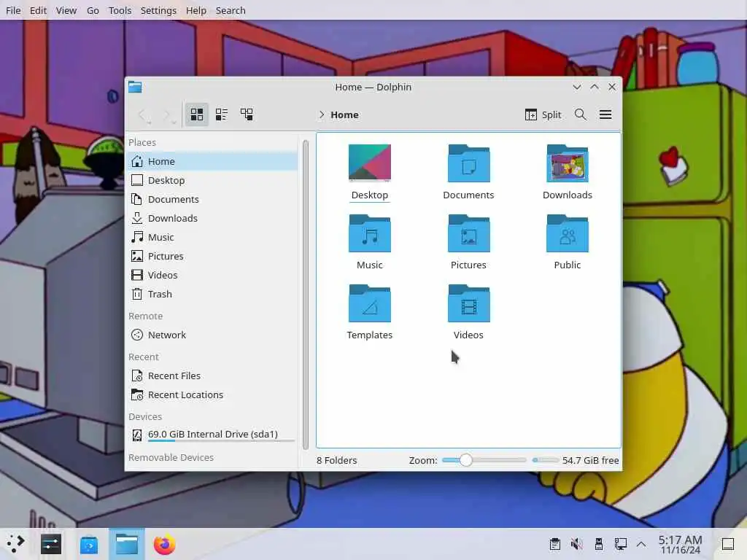Screen dimensions: 747x560
Task: Open Recent Locations in sidebar
Action: click(212, 395)
